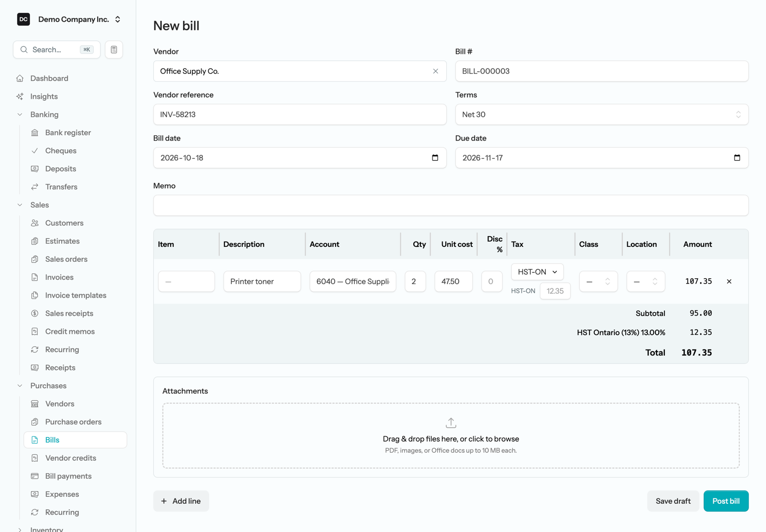
Task: Click the Estimates icon in sidebar
Action: pyautogui.click(x=35, y=241)
